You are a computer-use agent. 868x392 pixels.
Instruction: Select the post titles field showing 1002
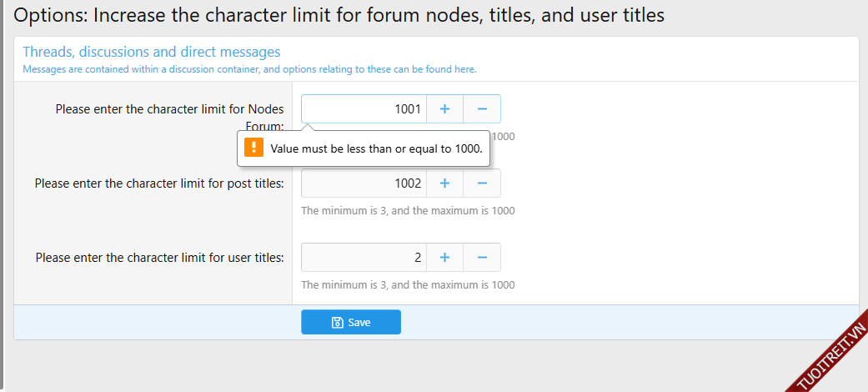pos(364,183)
